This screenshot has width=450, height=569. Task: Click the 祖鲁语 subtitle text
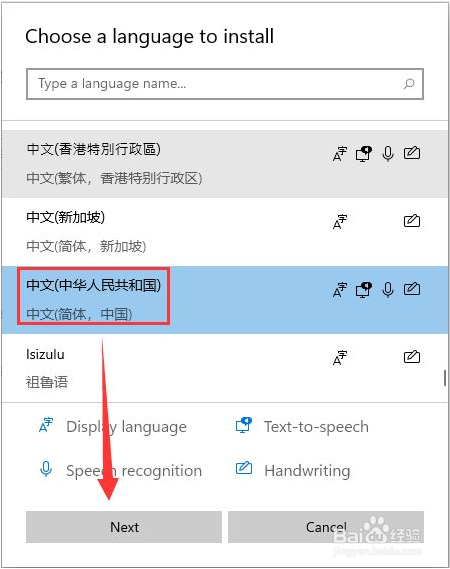click(x=47, y=382)
